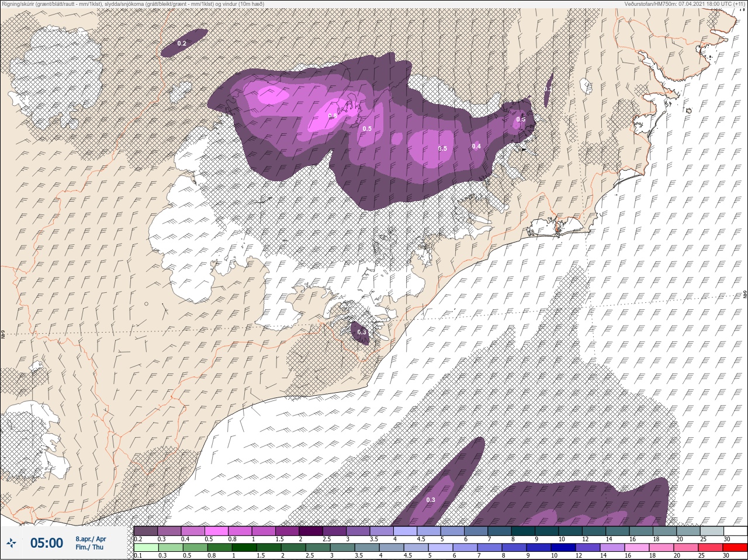Click the 0.3 label in the southern offshore band
The image size is (748, 560).
pos(431,500)
